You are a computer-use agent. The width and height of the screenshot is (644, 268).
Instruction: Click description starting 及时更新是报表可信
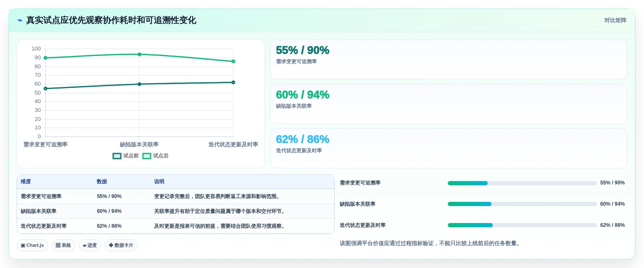coord(220,226)
